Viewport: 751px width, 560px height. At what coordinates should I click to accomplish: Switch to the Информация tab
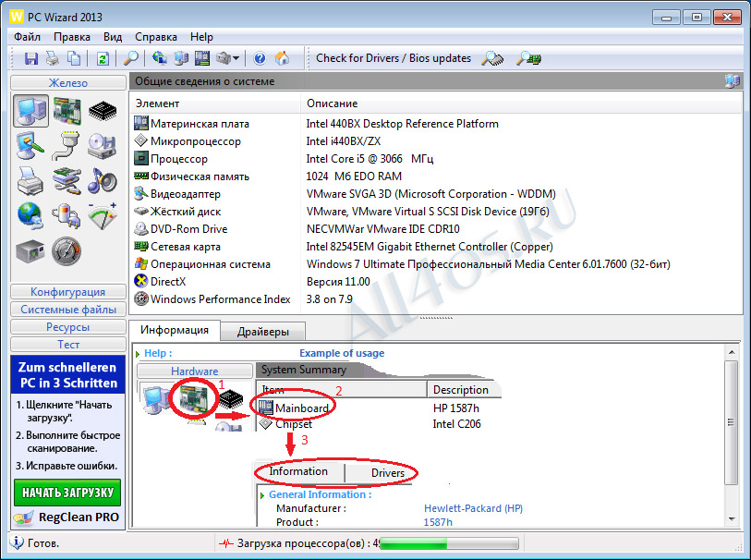point(175,330)
